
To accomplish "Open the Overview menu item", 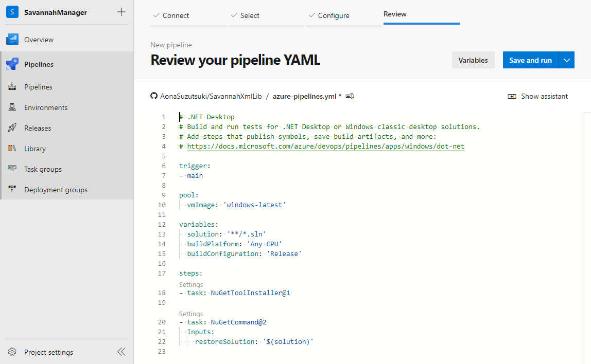I will (x=39, y=40).
